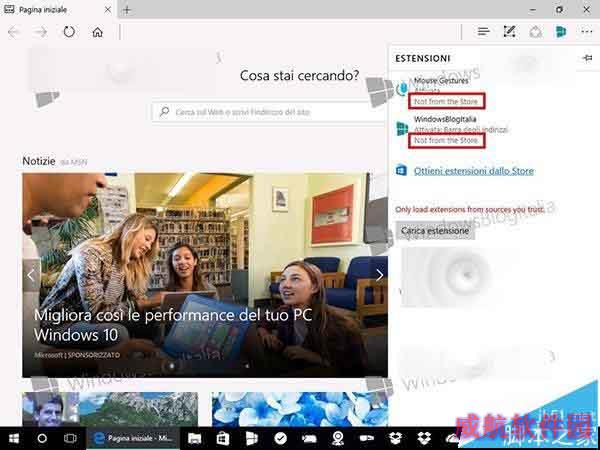Viewport: 600px width, 450px height.
Task: Open the Store icon on taskbar
Action: [223, 439]
